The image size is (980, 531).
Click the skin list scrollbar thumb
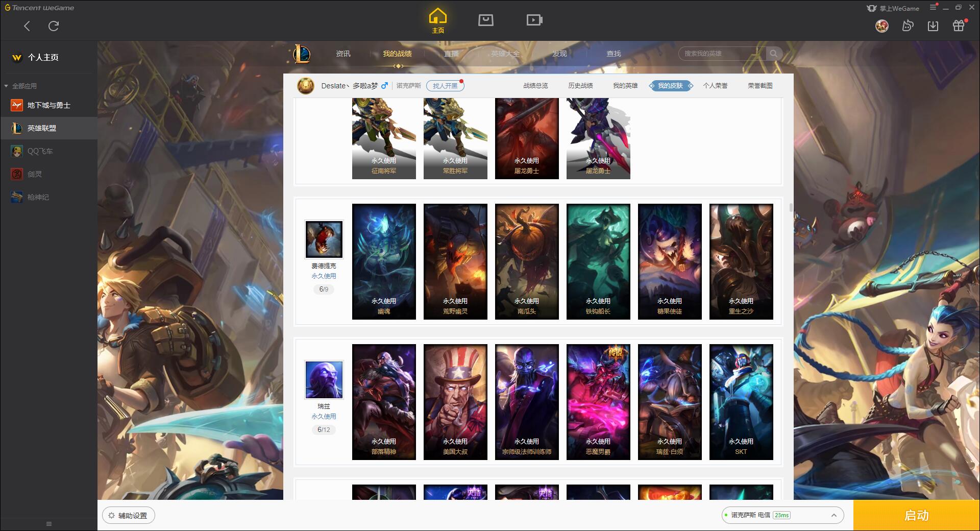coord(791,207)
